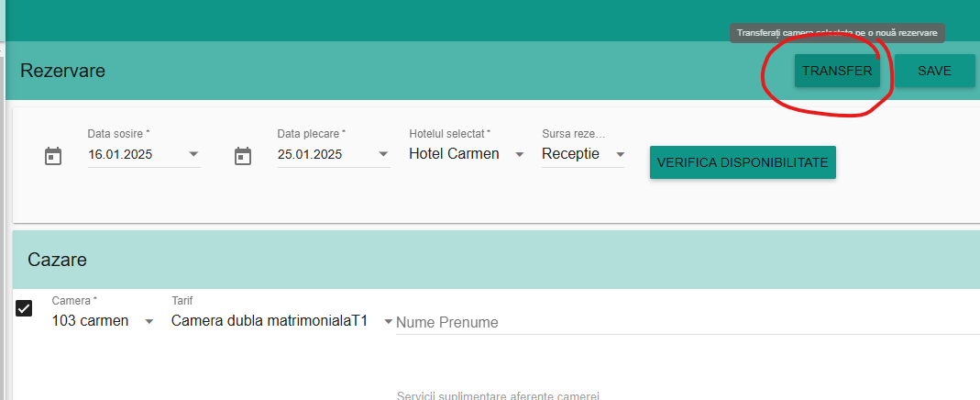Screen dimensions: 980x400
Task: Click the Receptie source value
Action: (570, 154)
